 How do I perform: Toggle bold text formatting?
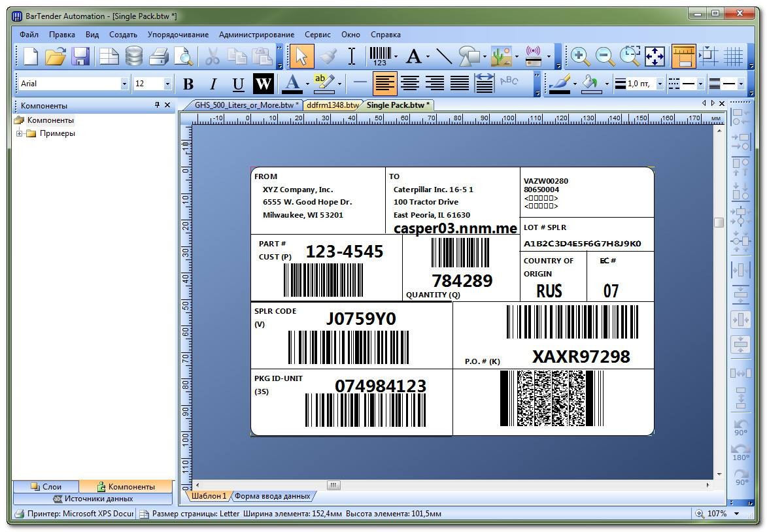click(x=188, y=84)
